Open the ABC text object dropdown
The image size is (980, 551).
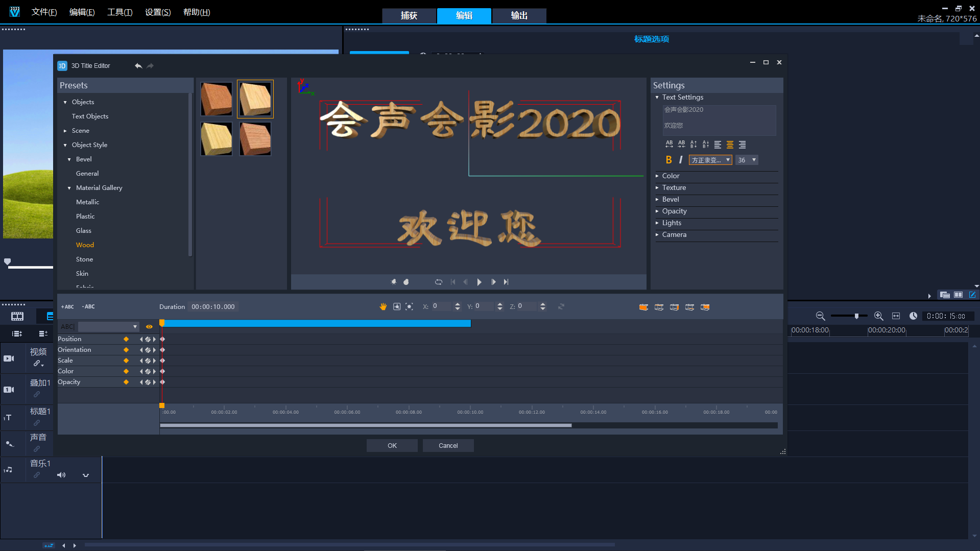coord(109,327)
